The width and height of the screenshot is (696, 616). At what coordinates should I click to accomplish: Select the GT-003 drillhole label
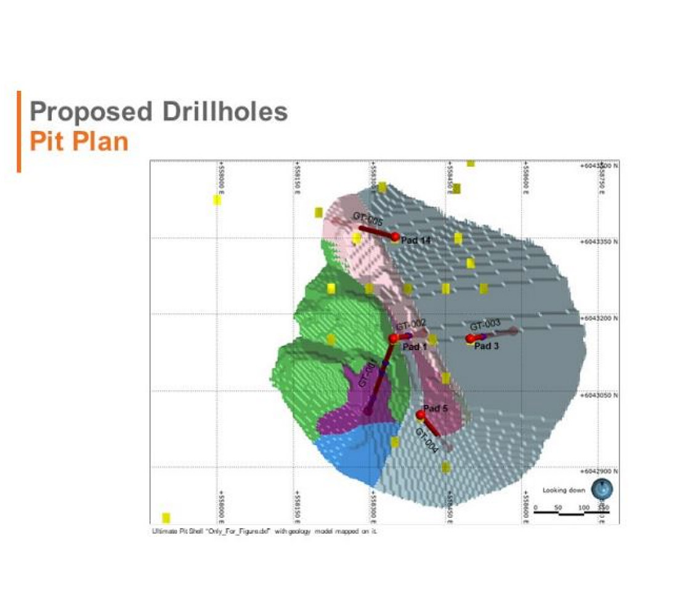click(x=485, y=325)
